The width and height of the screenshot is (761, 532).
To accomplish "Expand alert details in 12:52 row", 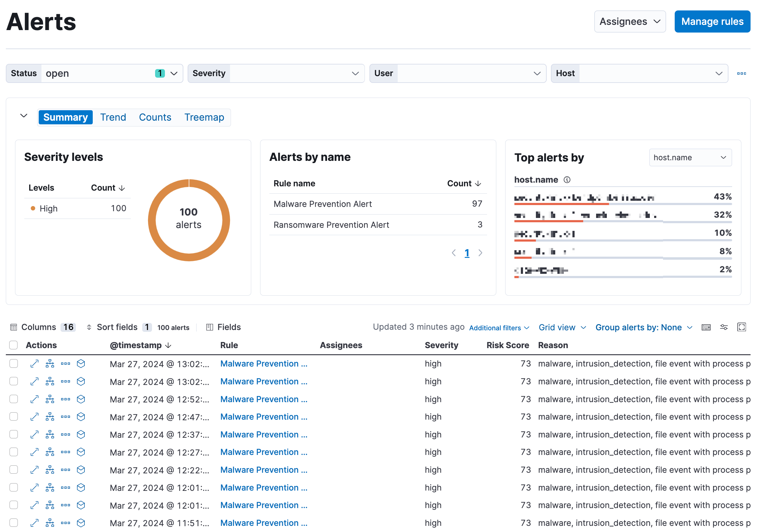I will (34, 399).
